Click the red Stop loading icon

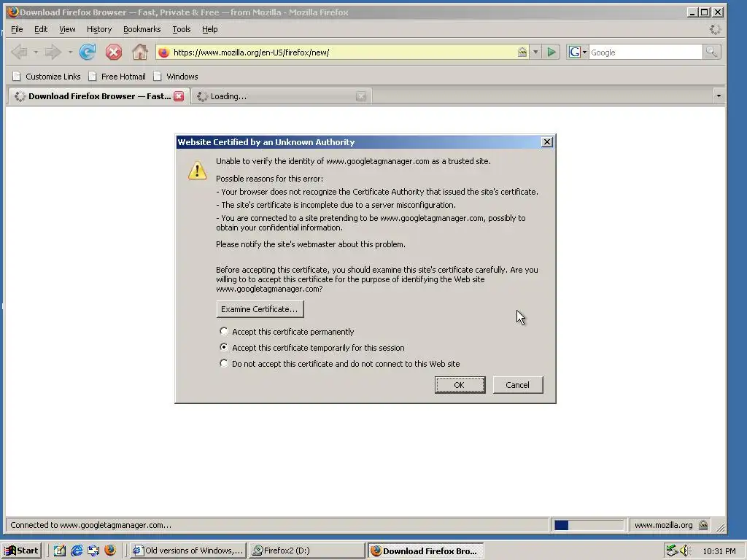pos(113,52)
